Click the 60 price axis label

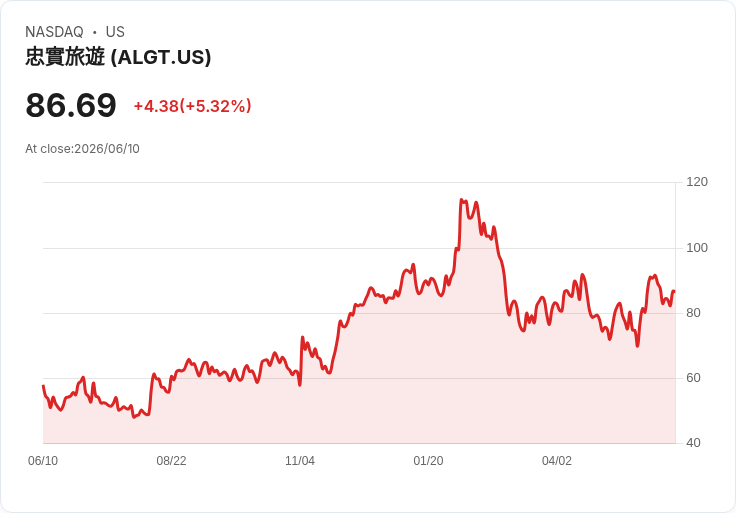click(693, 378)
